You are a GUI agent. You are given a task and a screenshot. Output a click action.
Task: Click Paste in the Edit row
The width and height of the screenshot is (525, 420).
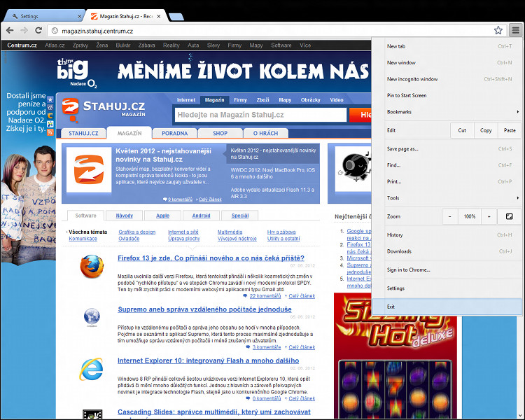point(510,130)
